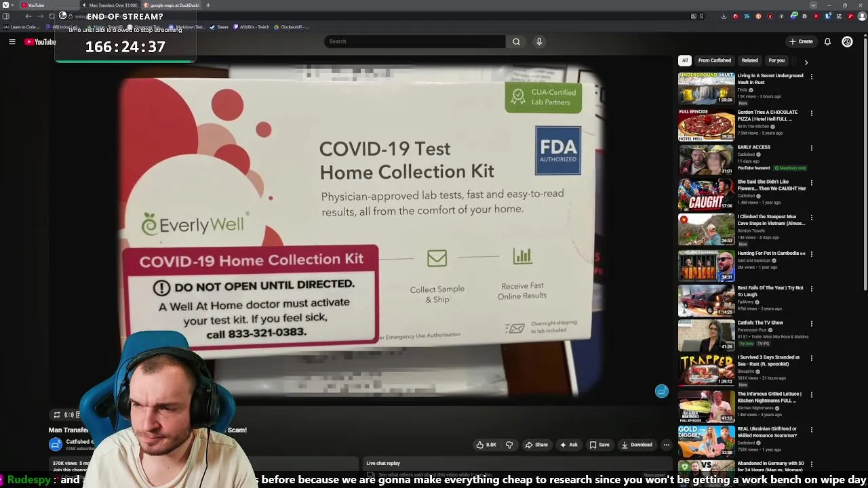Open options menu for She Said She Didn't Like Flowers
Image resolution: width=868 pixels, height=488 pixels.
click(812, 183)
